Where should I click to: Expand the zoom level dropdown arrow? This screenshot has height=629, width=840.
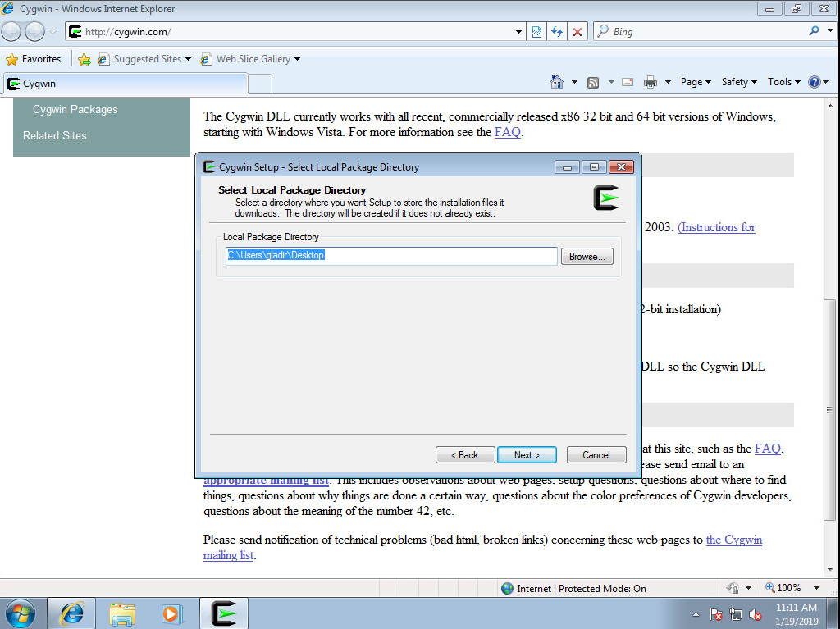click(816, 588)
